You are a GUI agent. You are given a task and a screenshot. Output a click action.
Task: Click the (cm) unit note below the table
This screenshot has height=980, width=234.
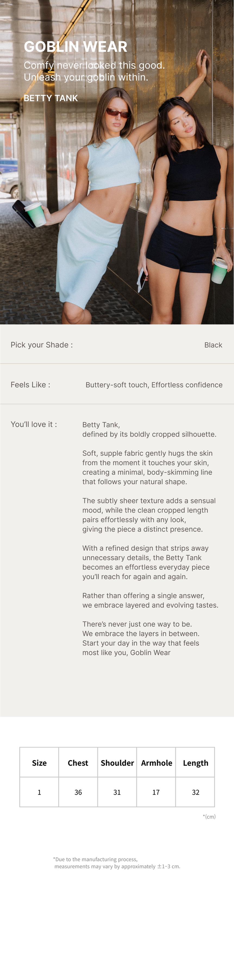pyautogui.click(x=209, y=816)
